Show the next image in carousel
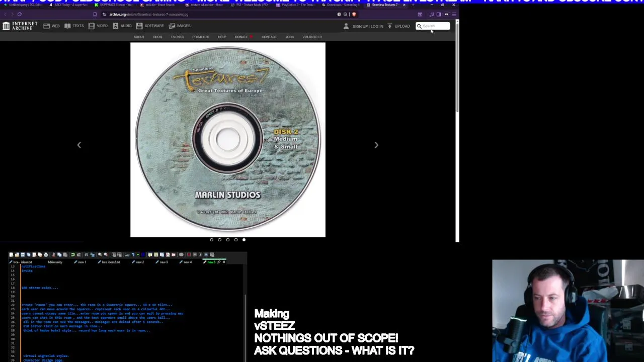 376,145
